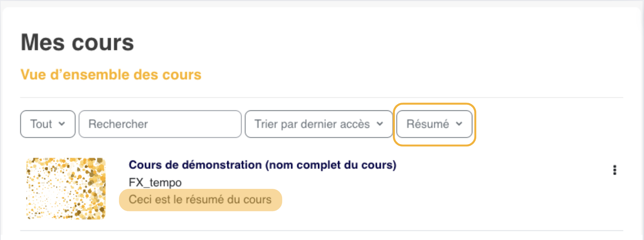
Task: Open the Cours de démonstration course link
Action: [262, 165]
